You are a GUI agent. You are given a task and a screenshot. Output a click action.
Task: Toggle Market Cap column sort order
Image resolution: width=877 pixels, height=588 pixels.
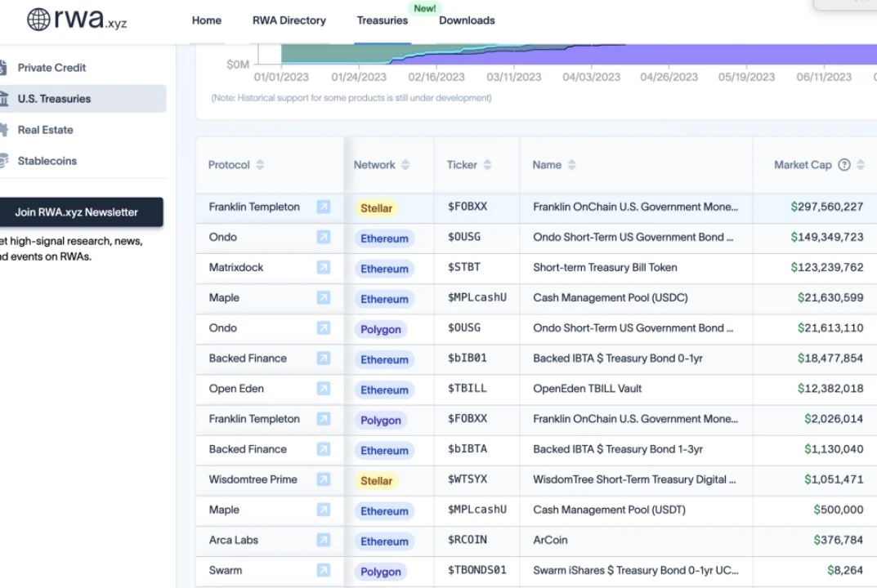(861, 165)
